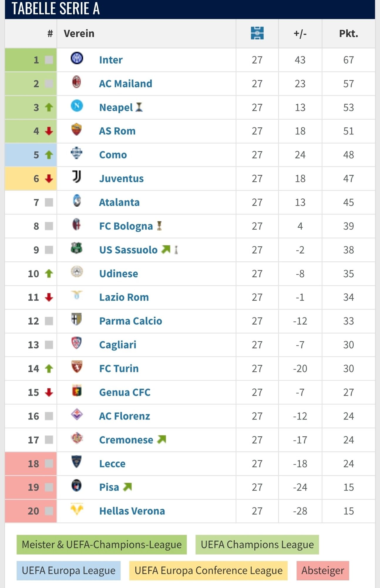Viewport: 380px width, 588px height.
Task: Click the +/- goal difference column header
Action: (x=300, y=34)
